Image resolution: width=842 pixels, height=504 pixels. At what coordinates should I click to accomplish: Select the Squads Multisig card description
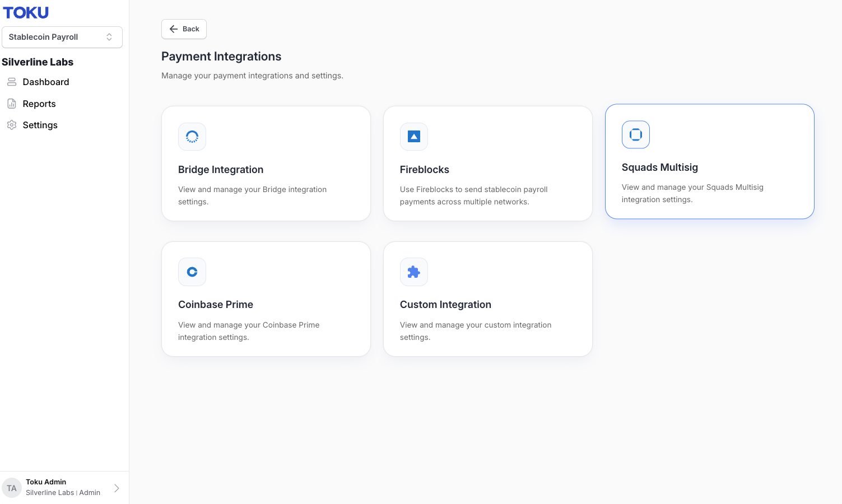pyautogui.click(x=692, y=193)
